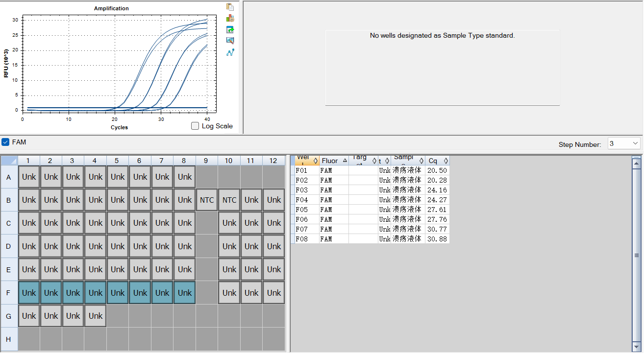Image resolution: width=644 pixels, height=353 pixels.
Task: Select Unk well A1
Action: [29, 177]
